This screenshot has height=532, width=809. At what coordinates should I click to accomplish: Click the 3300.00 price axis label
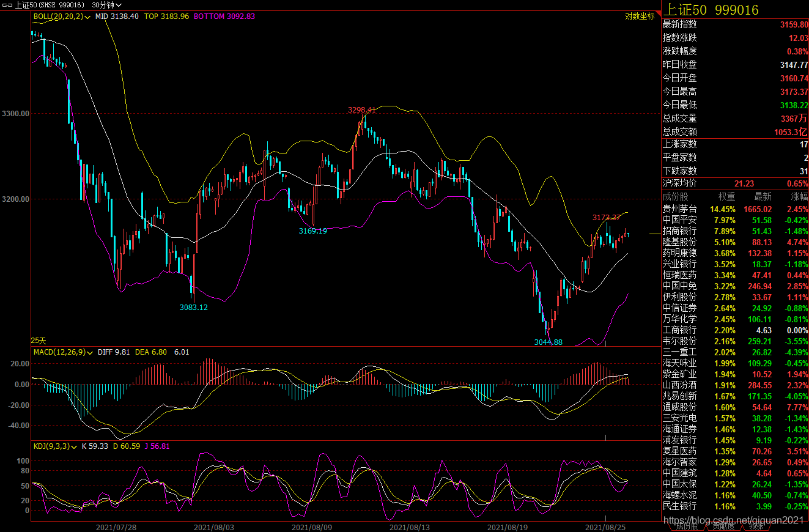pyautogui.click(x=16, y=114)
